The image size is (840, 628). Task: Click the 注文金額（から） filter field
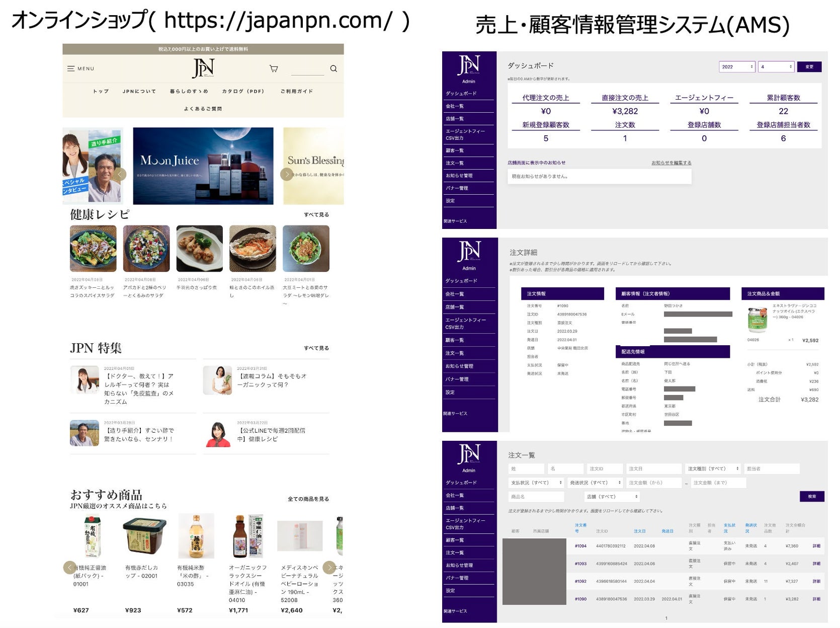[654, 483]
